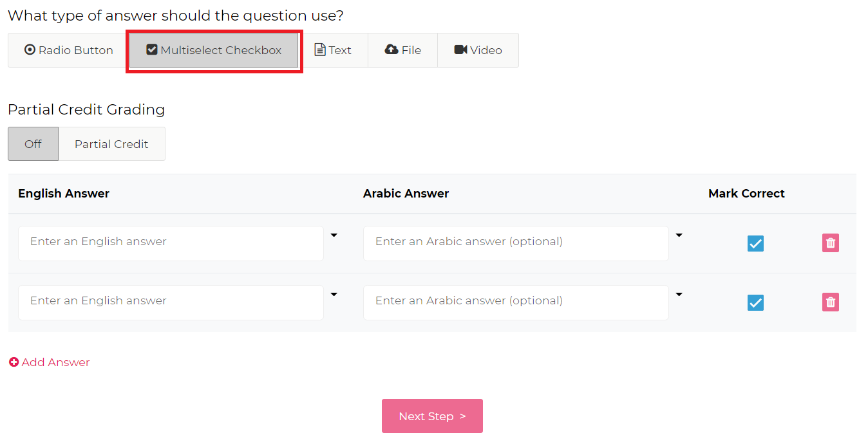Enable Partial Credit grading
This screenshot has height=442, width=868.
click(x=111, y=144)
